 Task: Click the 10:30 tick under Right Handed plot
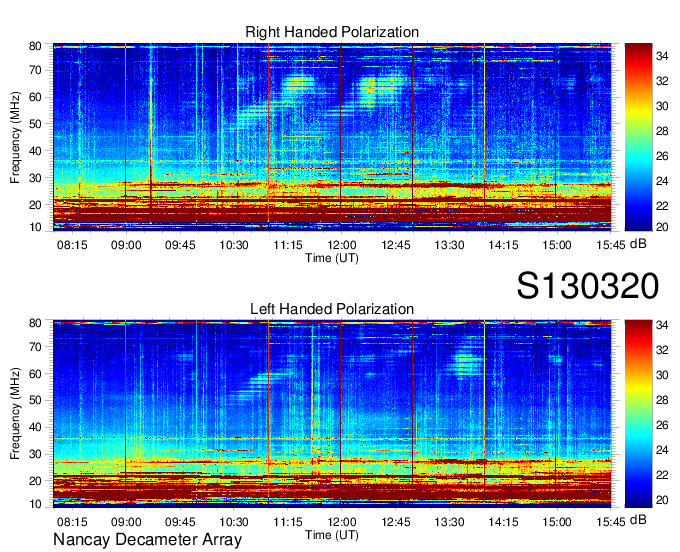234,245
